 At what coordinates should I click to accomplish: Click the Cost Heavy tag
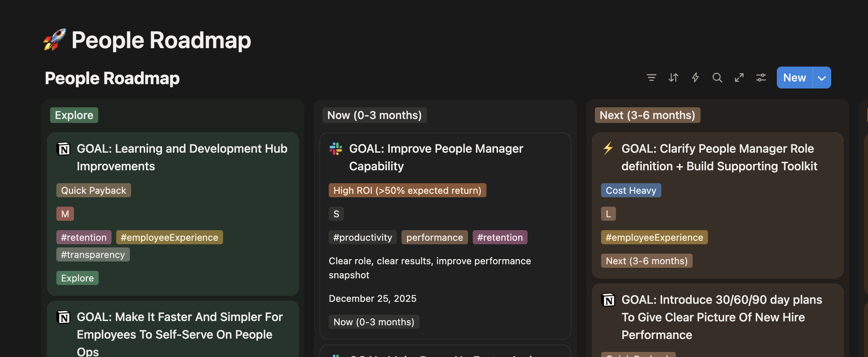click(x=631, y=191)
